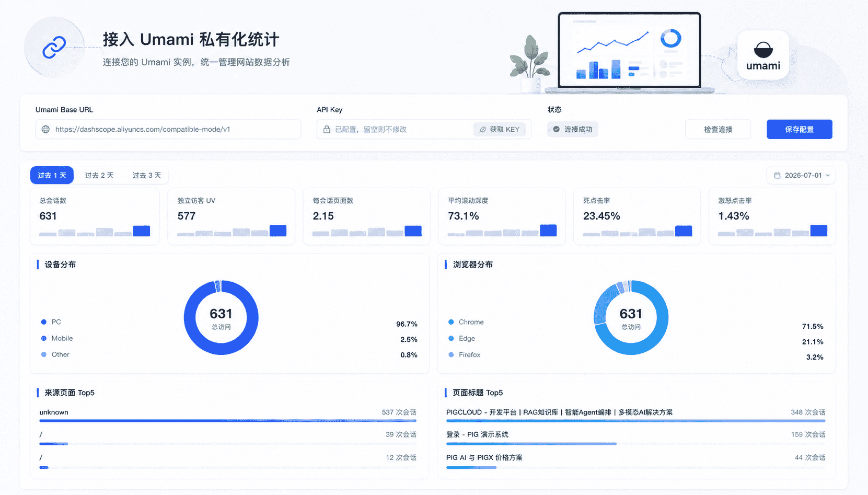Click the value 1.43%
The height and width of the screenshot is (495, 868).
734,216
